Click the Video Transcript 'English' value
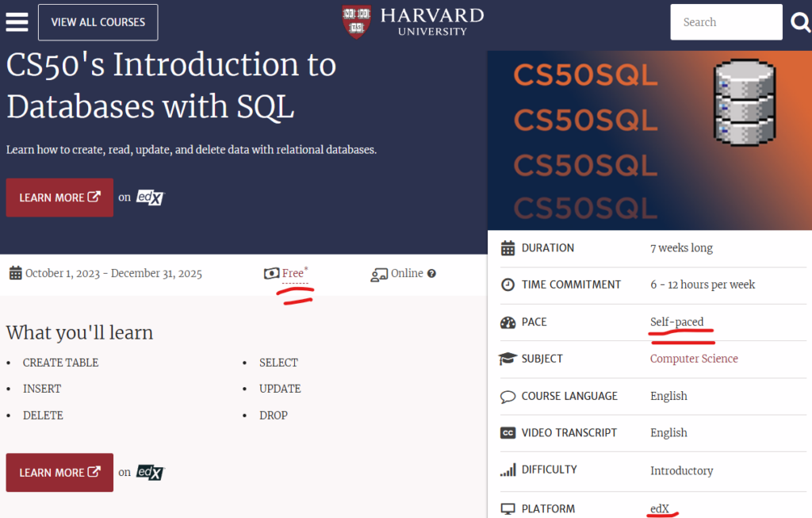The image size is (812, 518). [668, 433]
